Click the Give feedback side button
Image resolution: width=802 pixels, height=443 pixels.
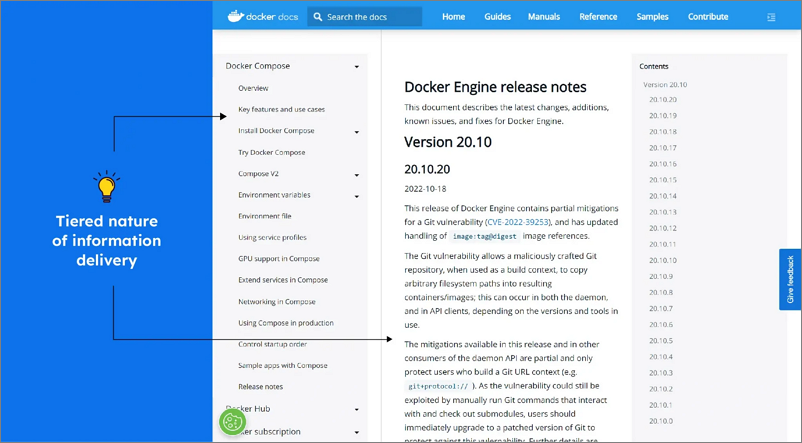point(790,279)
